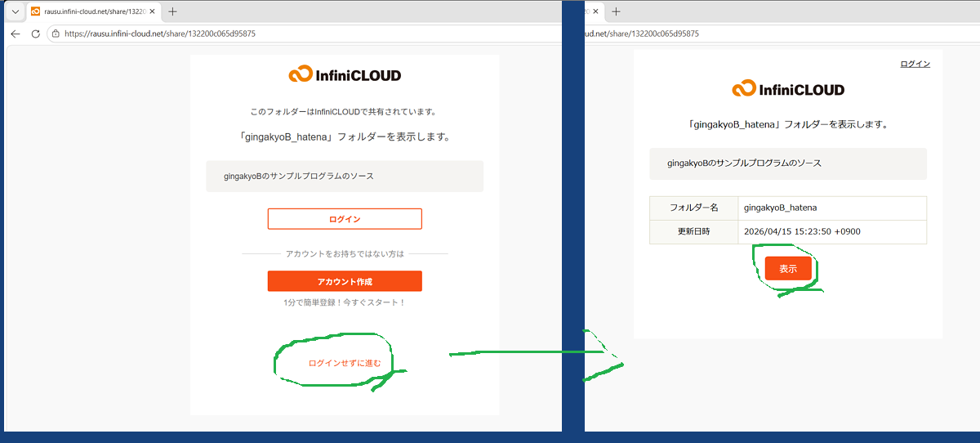Click the outlined ログイン button
The height and width of the screenshot is (443, 980).
click(345, 219)
